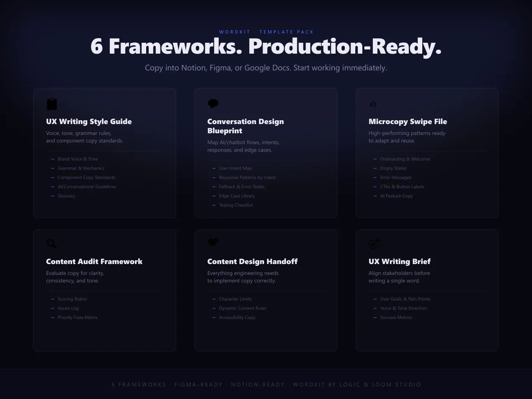Open the Conversation Design Blueprint title
532x399 pixels.
[x=245, y=126]
